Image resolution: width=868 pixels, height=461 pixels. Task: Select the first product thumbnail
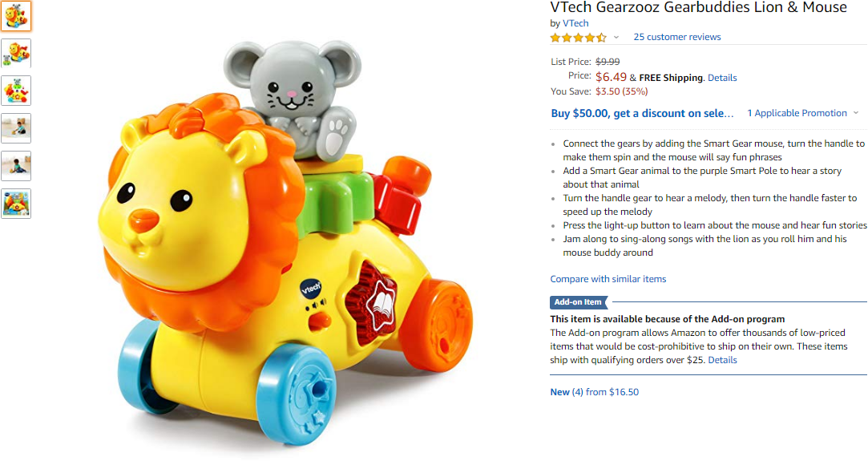[x=16, y=15]
